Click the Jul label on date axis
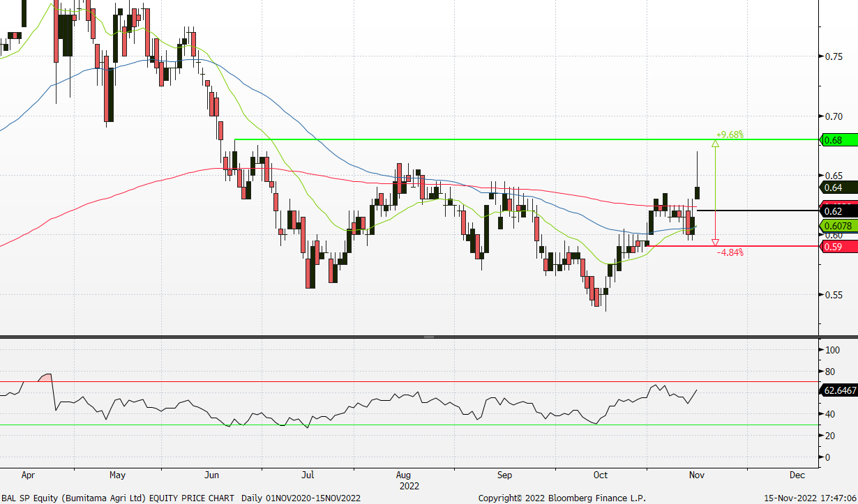 (307, 475)
